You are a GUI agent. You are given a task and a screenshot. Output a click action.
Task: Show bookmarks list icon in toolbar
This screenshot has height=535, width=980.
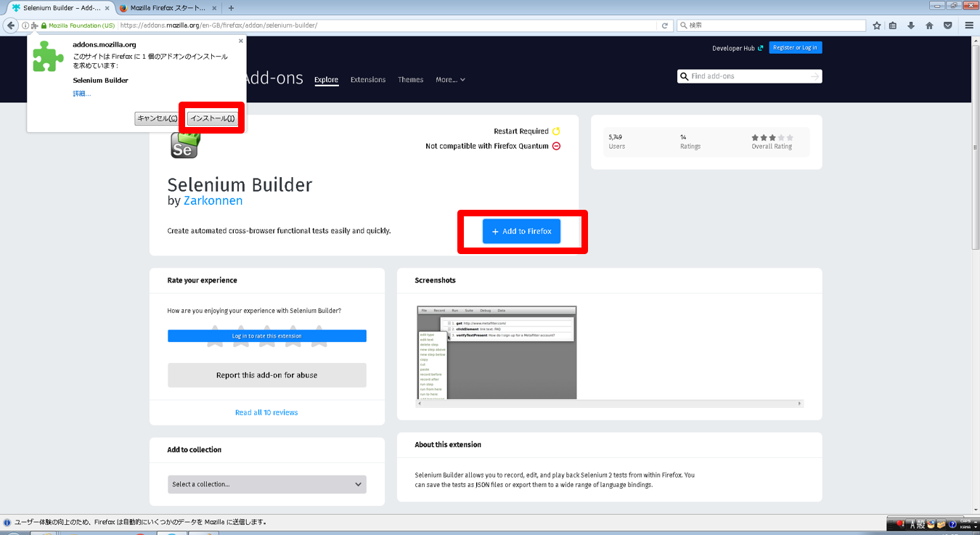point(893,25)
